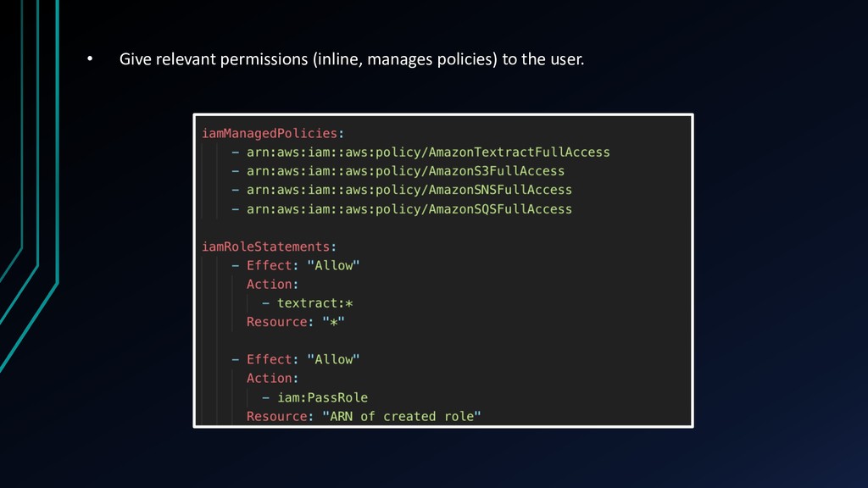Click the Resource "ARN of created role" line
Screen dimensions: 868x488
point(364,417)
